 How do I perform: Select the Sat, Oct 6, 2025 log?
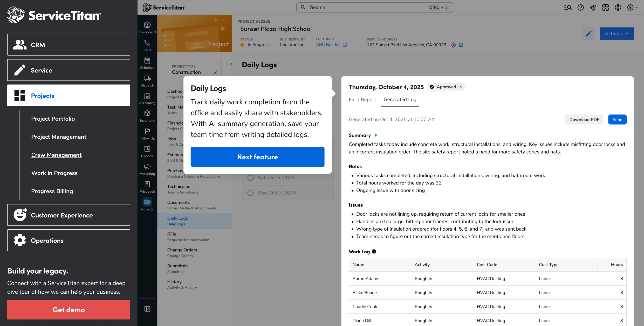pyautogui.click(x=276, y=177)
